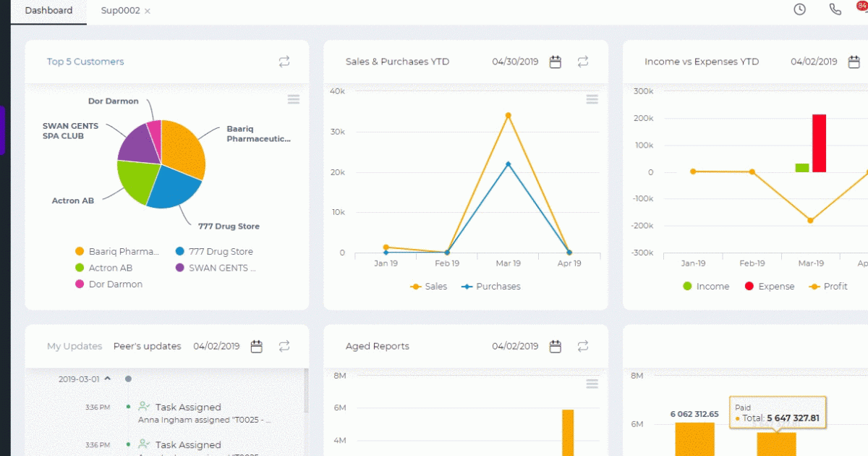Open the second Task Assigned entry
The height and width of the screenshot is (456, 868).
pyautogui.click(x=188, y=445)
